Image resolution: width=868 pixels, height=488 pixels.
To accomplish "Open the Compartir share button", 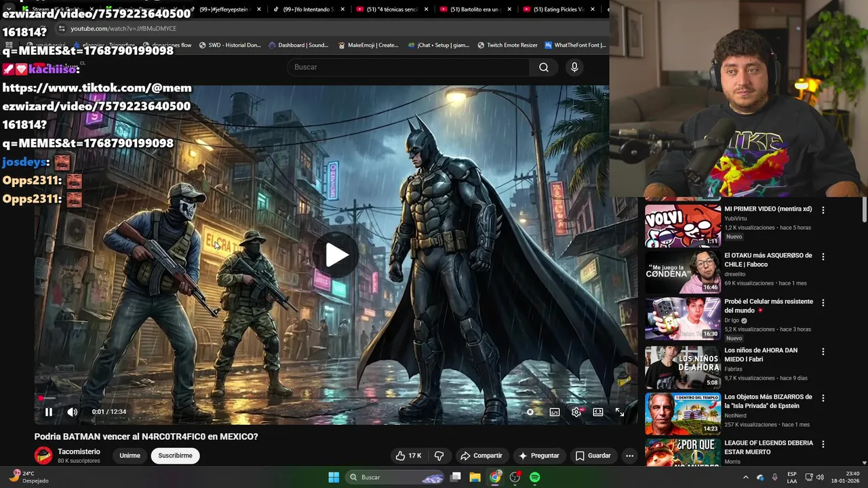I will pos(481,455).
